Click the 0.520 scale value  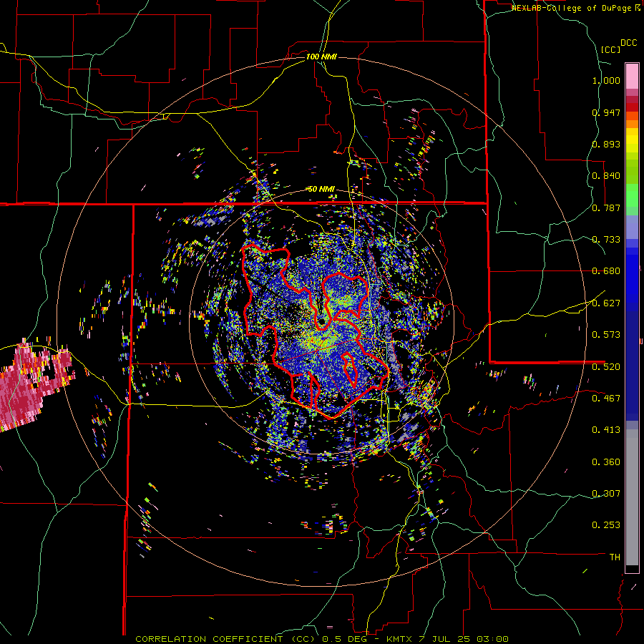[x=606, y=367]
